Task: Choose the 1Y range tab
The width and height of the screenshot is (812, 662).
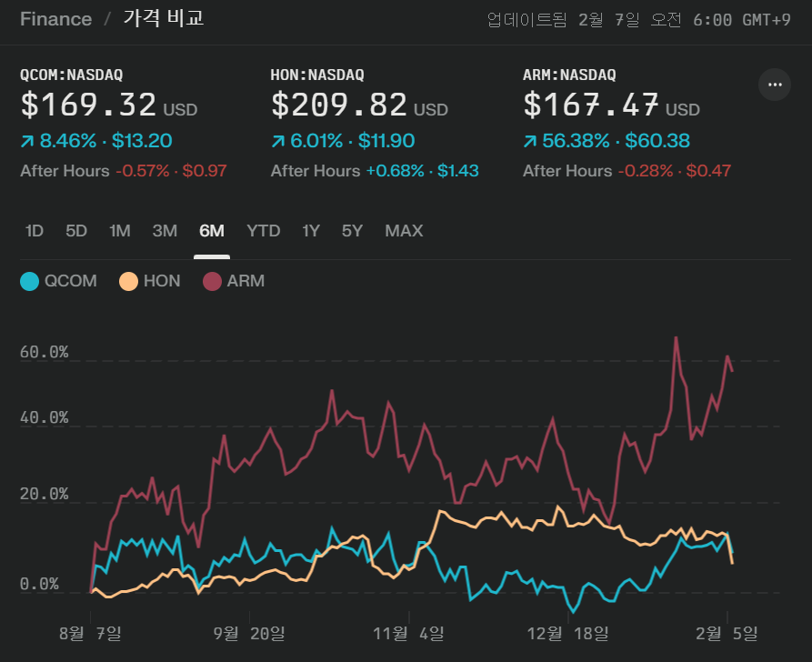Action: 311,231
